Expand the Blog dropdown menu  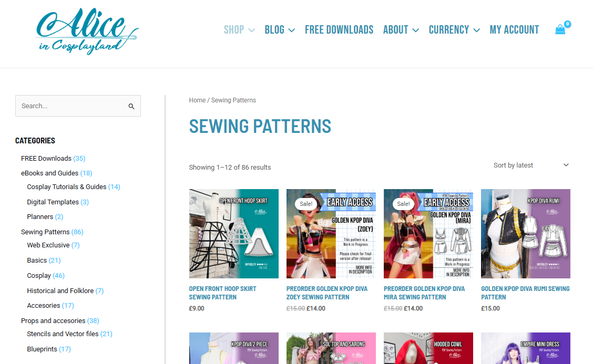tap(280, 30)
